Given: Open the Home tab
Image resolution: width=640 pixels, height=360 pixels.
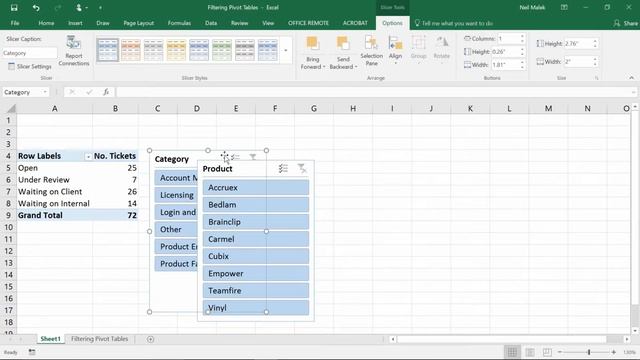Looking at the screenshot, I should (x=46, y=23).
